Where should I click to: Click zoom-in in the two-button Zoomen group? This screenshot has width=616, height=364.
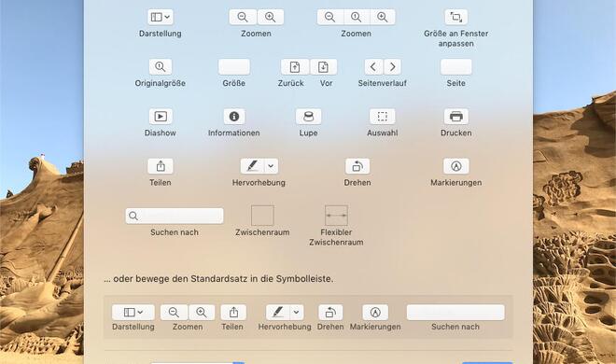(271, 17)
